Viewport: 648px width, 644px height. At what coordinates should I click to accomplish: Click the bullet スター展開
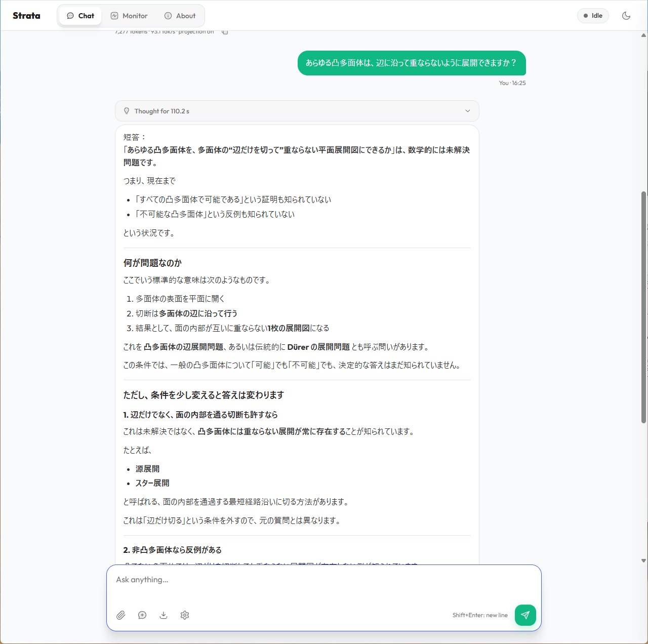point(152,483)
